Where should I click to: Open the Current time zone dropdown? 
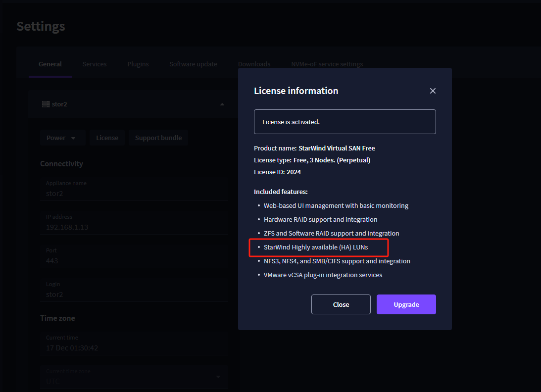134,377
